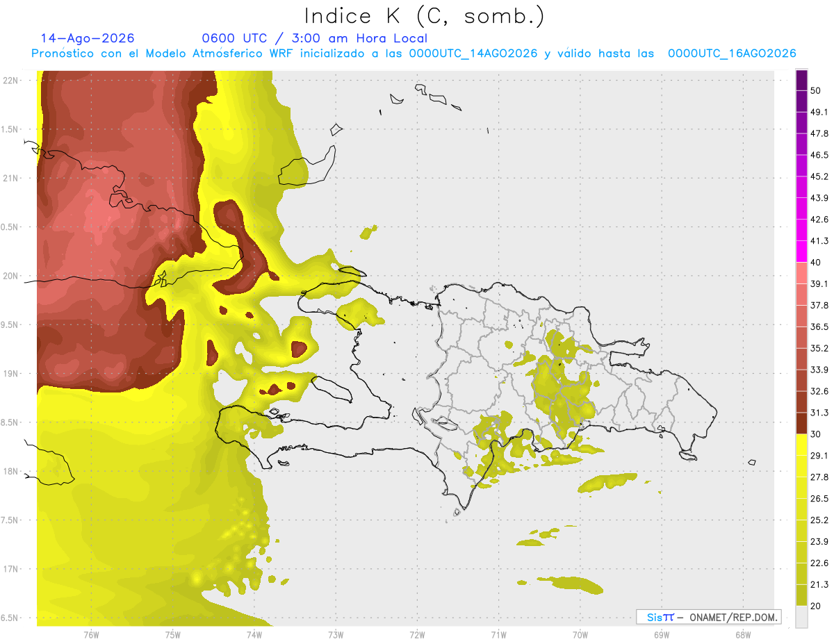The width and height of the screenshot is (834, 644).
Task: Click the legend value "37.8"
Action: (x=819, y=305)
